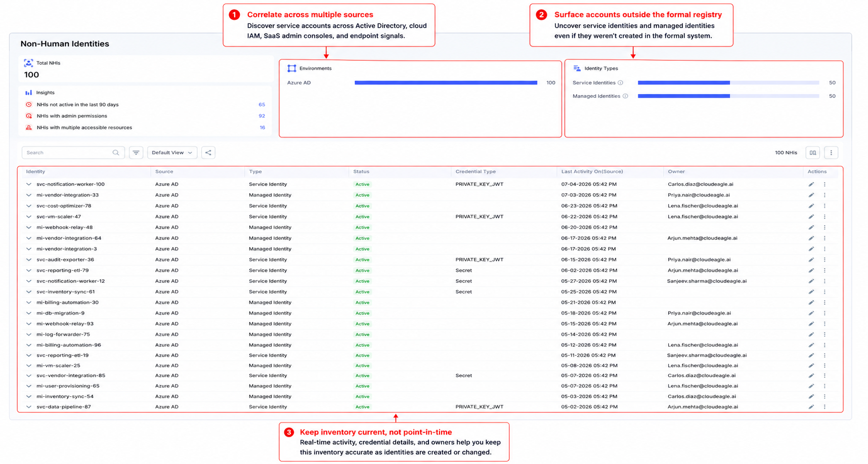Click the Active status of mi-user-provisioning-65
Image resolution: width=868 pixels, height=464 pixels.
362,386
